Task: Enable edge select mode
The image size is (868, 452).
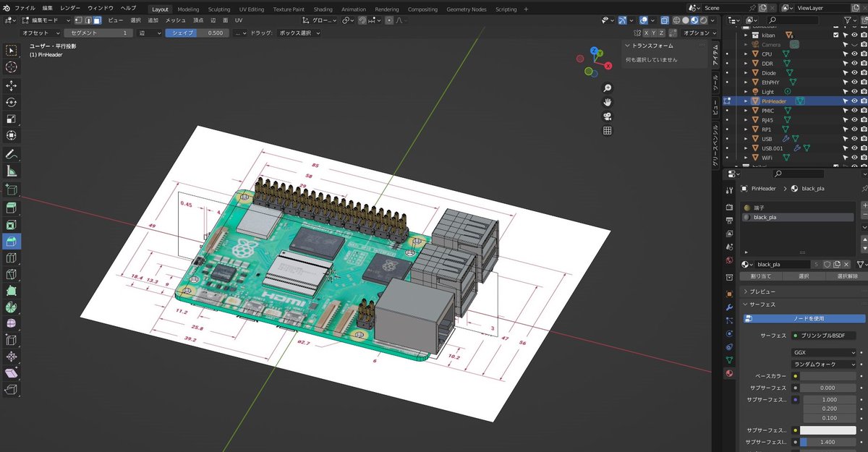Action: 88,20
